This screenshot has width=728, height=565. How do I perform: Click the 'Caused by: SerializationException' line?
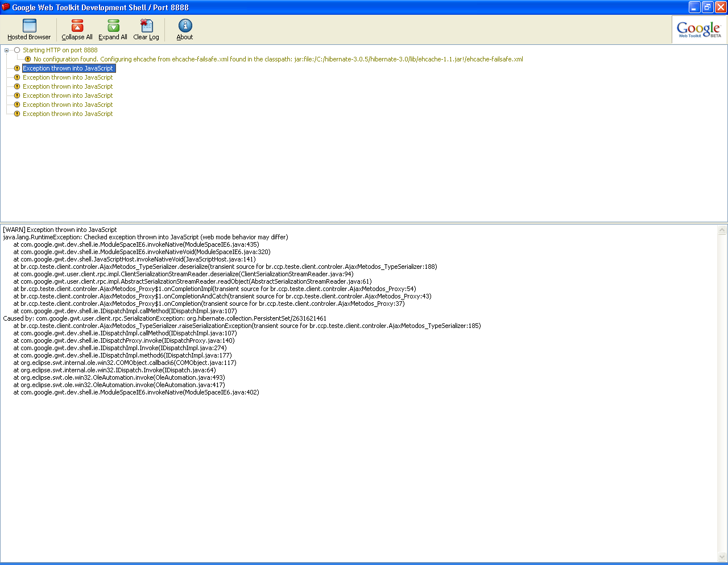tap(165, 318)
